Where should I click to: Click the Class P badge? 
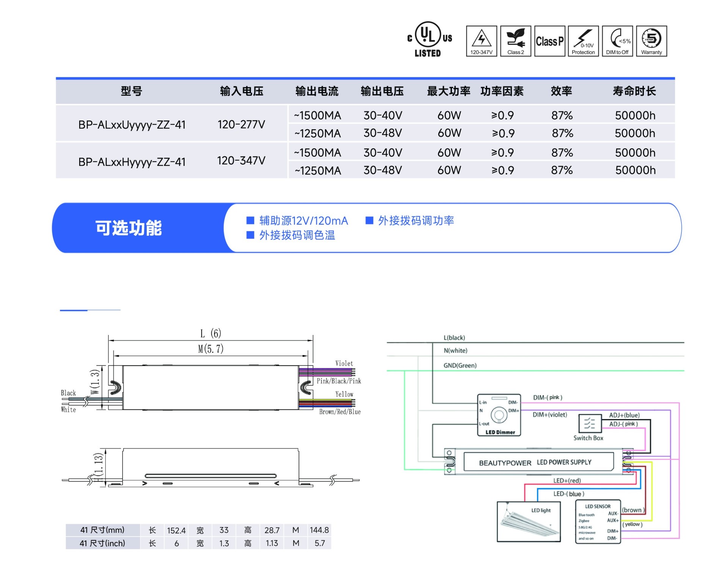549,41
